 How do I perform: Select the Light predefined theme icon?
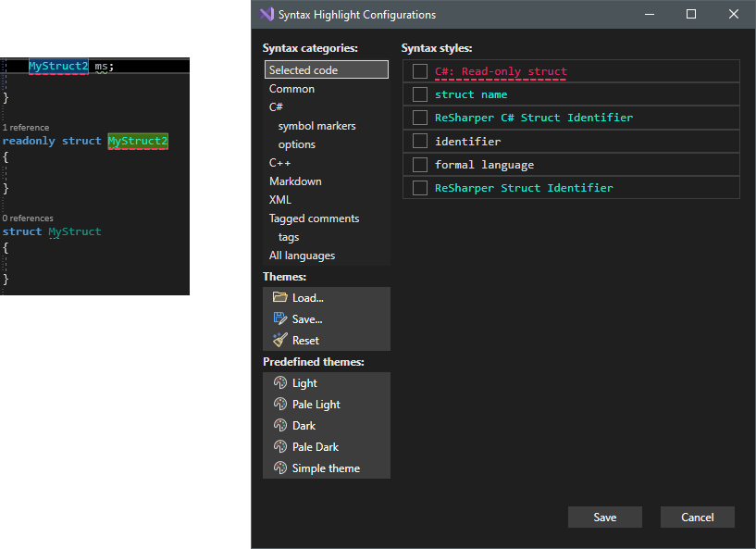(x=279, y=382)
